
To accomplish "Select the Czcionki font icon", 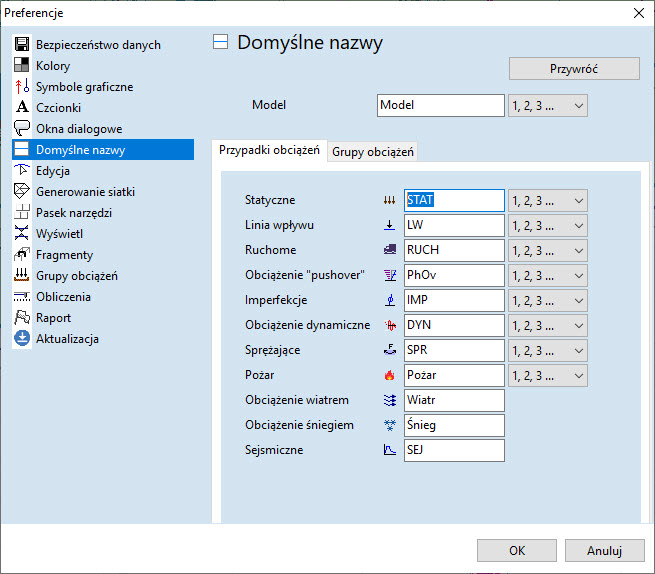I will (21, 108).
